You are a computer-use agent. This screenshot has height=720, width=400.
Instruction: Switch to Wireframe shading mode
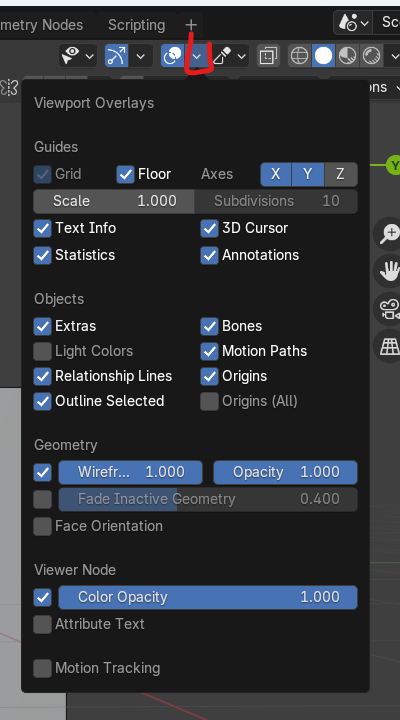pyautogui.click(x=299, y=56)
